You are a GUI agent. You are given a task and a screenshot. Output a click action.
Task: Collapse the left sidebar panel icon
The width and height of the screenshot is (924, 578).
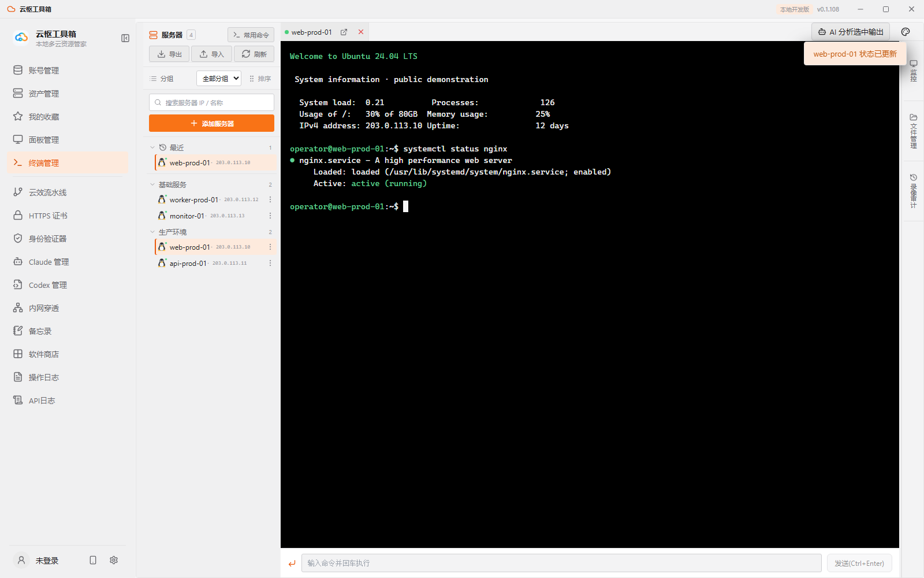click(x=125, y=38)
